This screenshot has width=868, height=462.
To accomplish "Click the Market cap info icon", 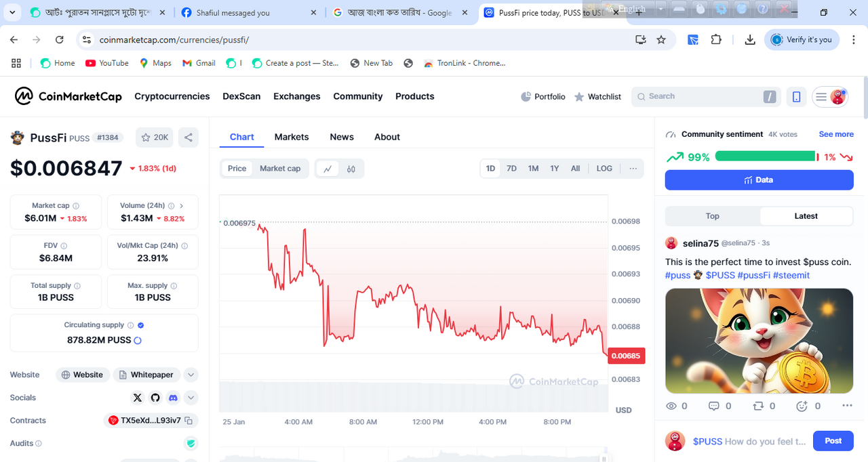I will click(x=76, y=206).
